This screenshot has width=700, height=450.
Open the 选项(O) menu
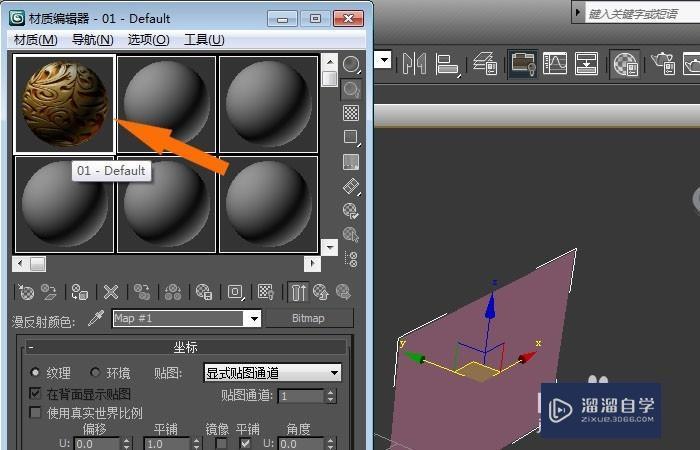(148, 40)
